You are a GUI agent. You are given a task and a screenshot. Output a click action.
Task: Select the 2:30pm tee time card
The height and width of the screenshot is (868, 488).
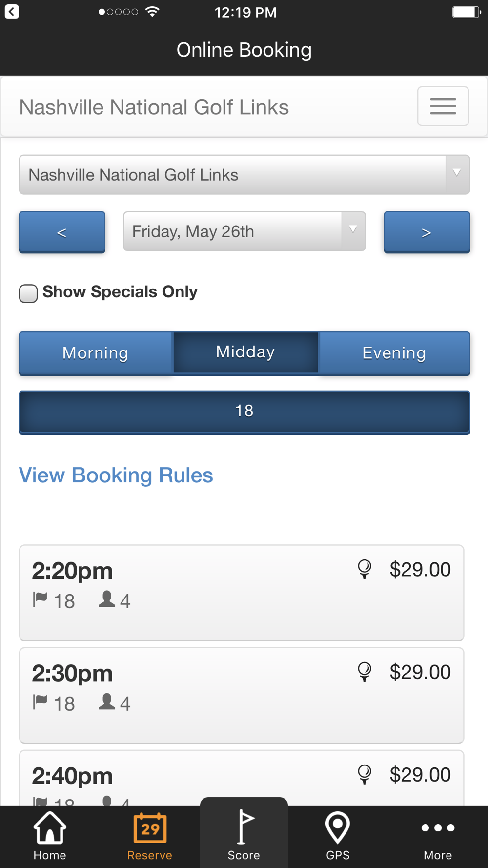click(242, 695)
